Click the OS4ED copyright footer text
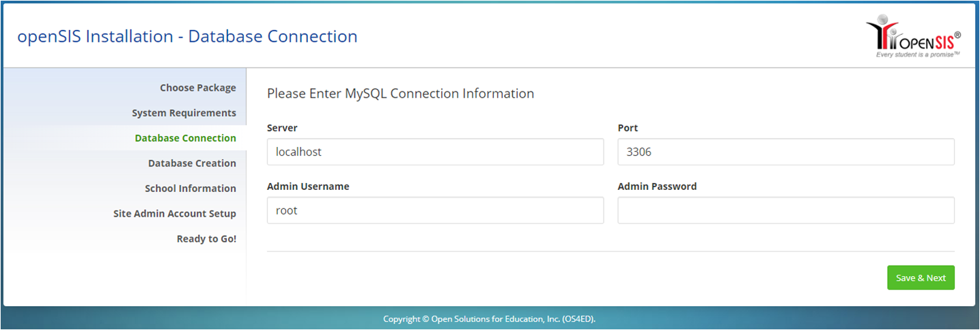Image resolution: width=980 pixels, height=330 pixels. tap(490, 318)
